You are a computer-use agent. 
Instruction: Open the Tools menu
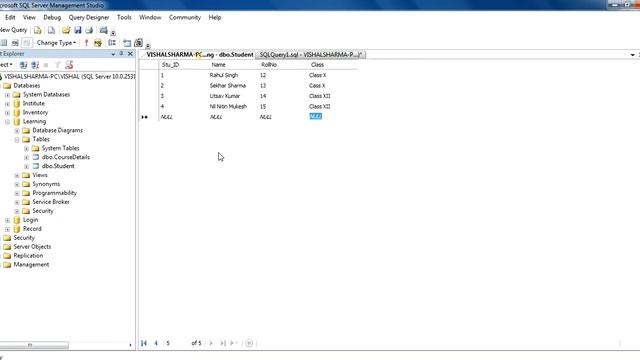[124, 18]
